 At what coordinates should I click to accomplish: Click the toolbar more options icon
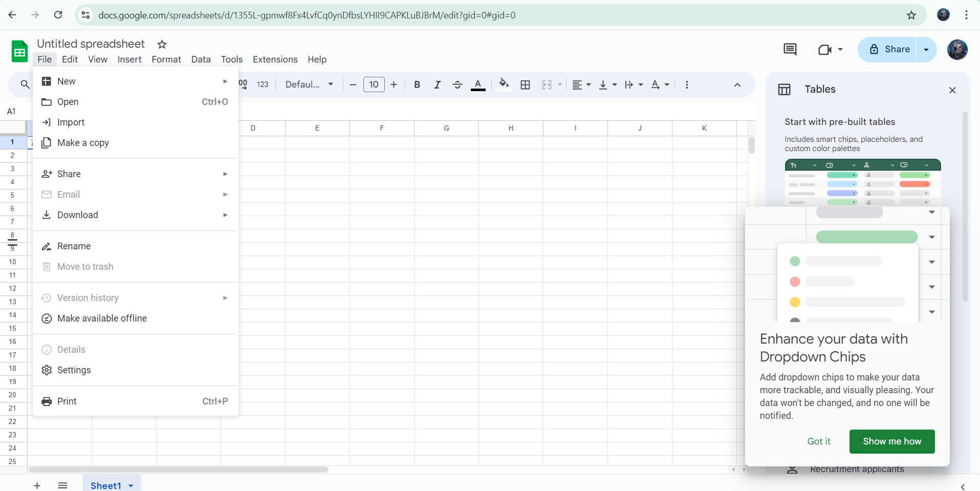coord(687,84)
